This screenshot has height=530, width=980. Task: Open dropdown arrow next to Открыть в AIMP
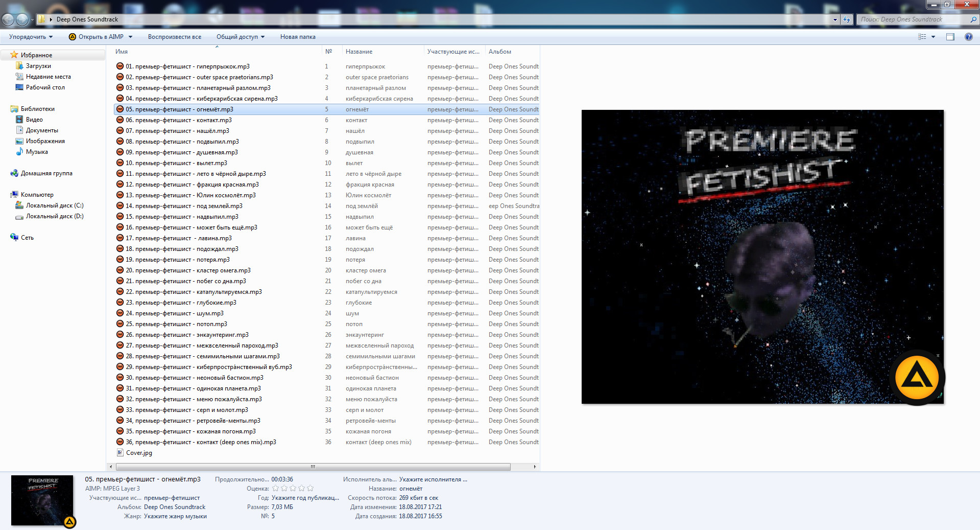pyautogui.click(x=131, y=37)
